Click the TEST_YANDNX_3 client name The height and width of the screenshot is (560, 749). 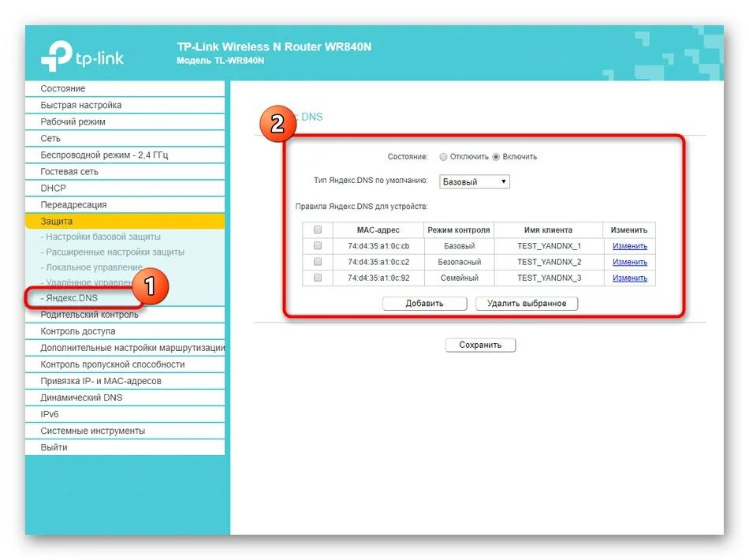[550, 278]
